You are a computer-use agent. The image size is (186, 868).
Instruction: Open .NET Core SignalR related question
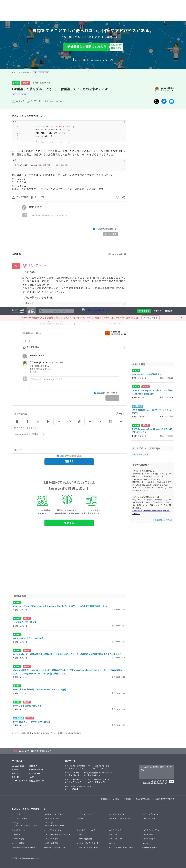pyautogui.click(x=152, y=392)
